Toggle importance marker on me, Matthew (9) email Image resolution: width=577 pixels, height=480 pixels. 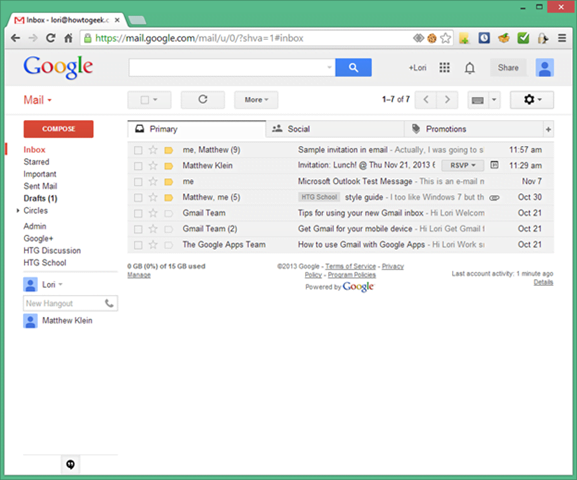coord(169,150)
